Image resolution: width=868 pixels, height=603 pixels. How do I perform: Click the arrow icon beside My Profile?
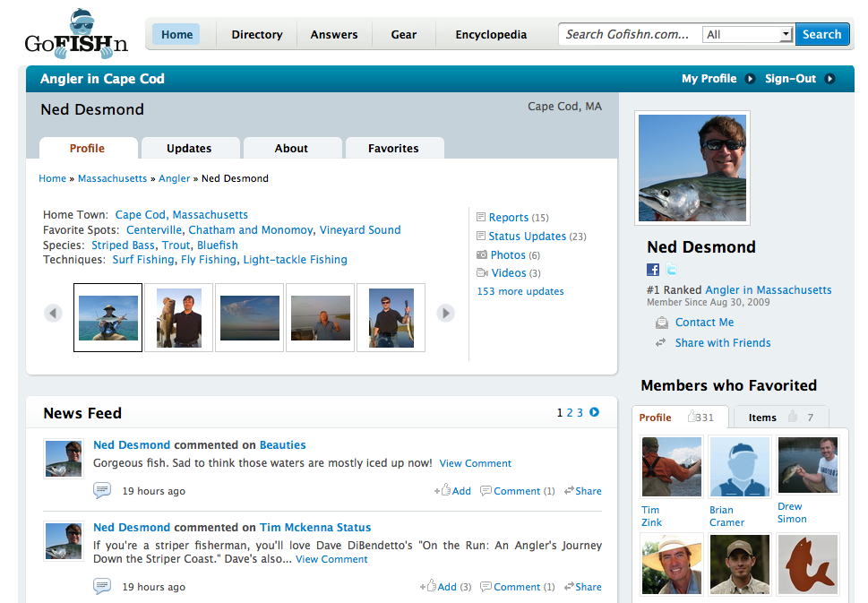point(750,79)
